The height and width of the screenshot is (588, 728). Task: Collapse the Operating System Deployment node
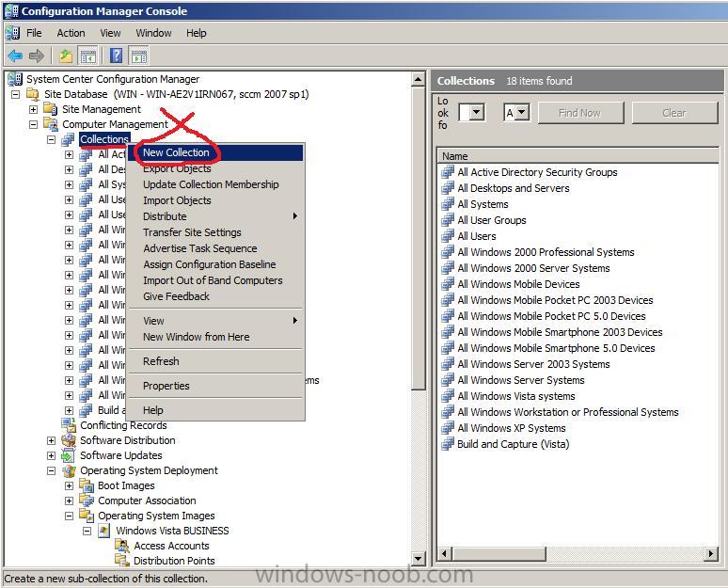pyautogui.click(x=52, y=470)
